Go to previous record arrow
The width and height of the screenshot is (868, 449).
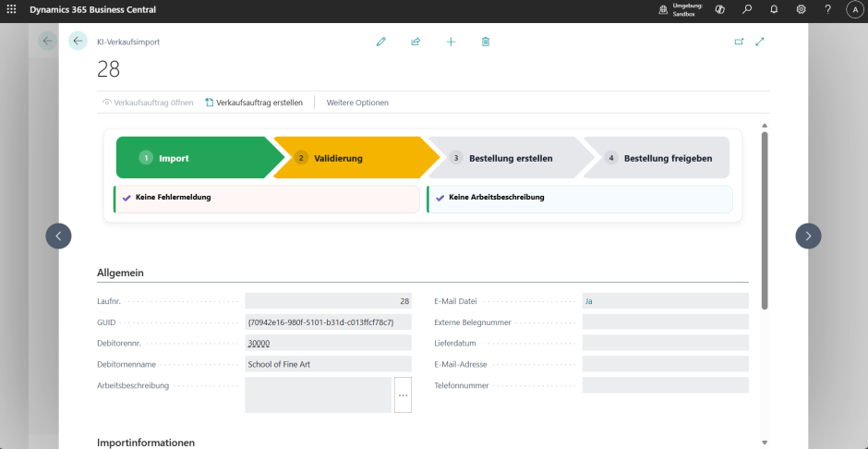point(58,237)
